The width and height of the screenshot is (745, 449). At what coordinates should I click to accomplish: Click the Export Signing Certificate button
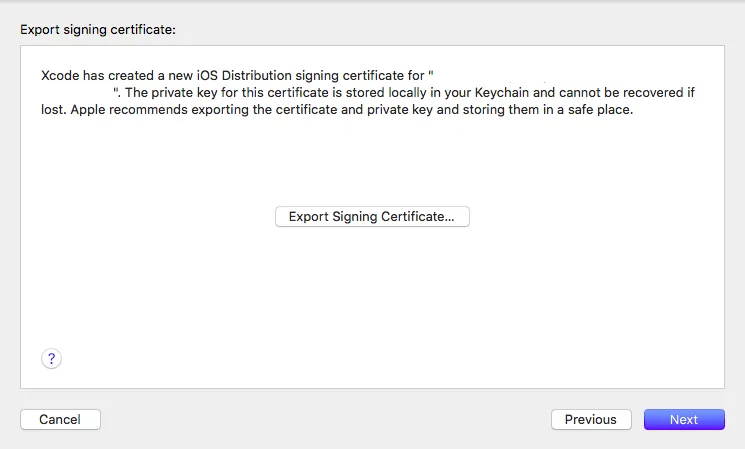click(x=372, y=216)
